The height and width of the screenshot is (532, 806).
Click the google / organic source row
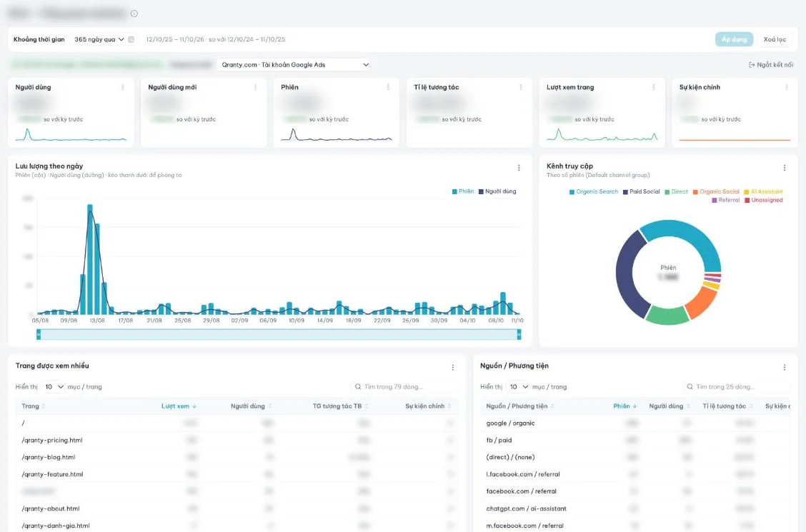pyautogui.click(x=635, y=423)
